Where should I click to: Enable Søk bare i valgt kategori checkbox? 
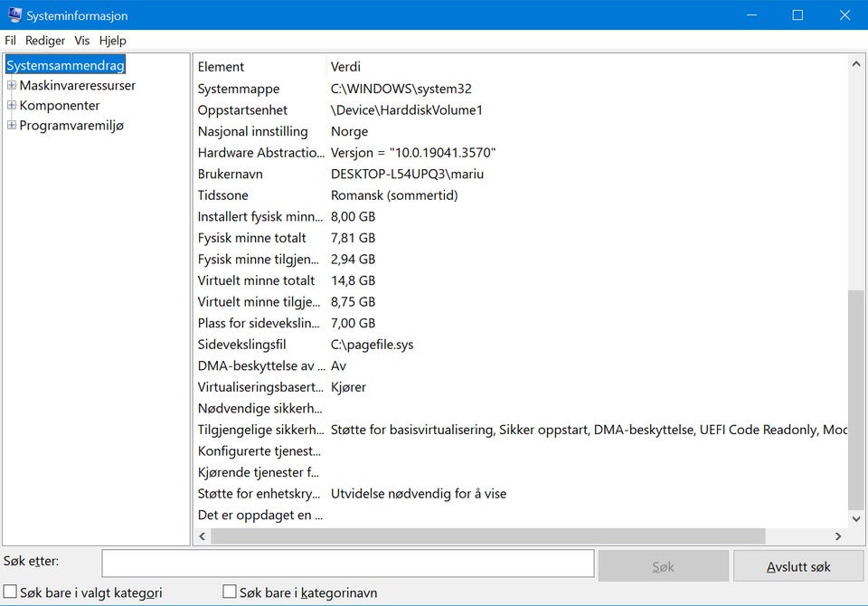pos(10,592)
